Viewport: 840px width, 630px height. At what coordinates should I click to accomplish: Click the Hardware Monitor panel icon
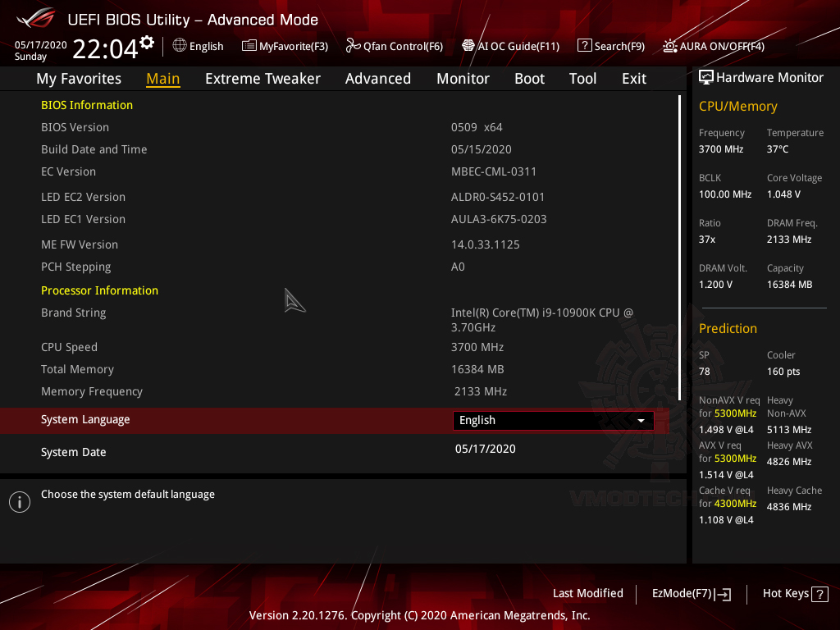point(706,76)
